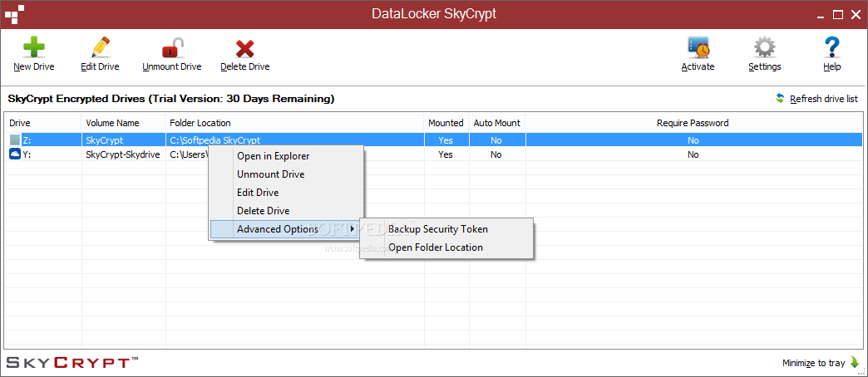Sort by the Auto Mount column header
This screenshot has height=377, width=868.
coord(496,123)
